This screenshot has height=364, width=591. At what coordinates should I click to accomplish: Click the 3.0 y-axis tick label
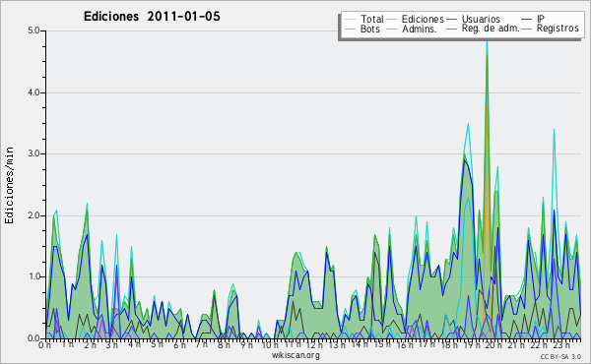pyautogui.click(x=33, y=153)
